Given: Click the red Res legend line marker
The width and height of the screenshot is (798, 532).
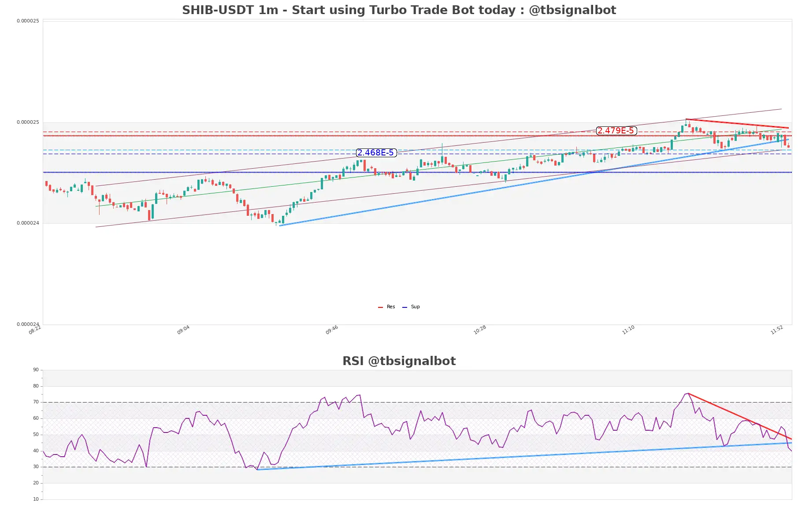Looking at the screenshot, I should tap(380, 307).
